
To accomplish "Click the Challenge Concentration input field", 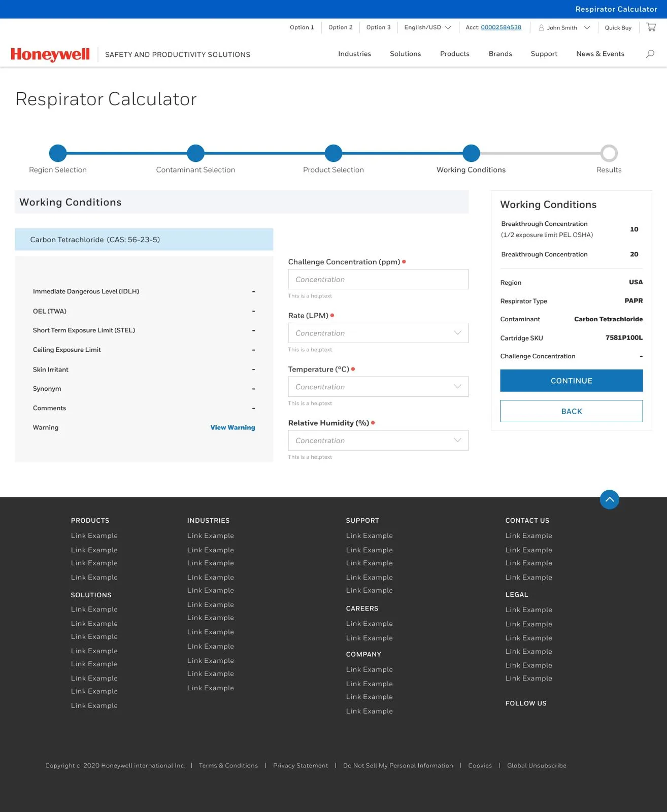I will click(378, 279).
